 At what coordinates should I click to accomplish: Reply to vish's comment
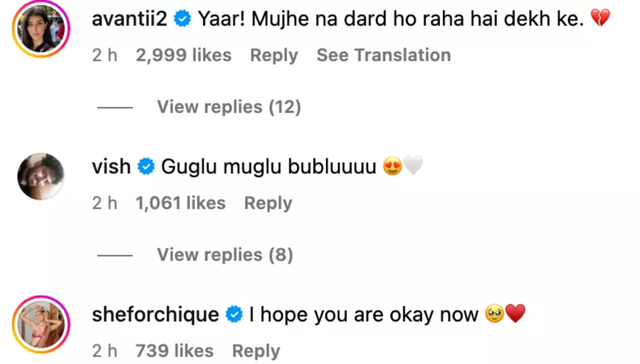click(x=268, y=203)
